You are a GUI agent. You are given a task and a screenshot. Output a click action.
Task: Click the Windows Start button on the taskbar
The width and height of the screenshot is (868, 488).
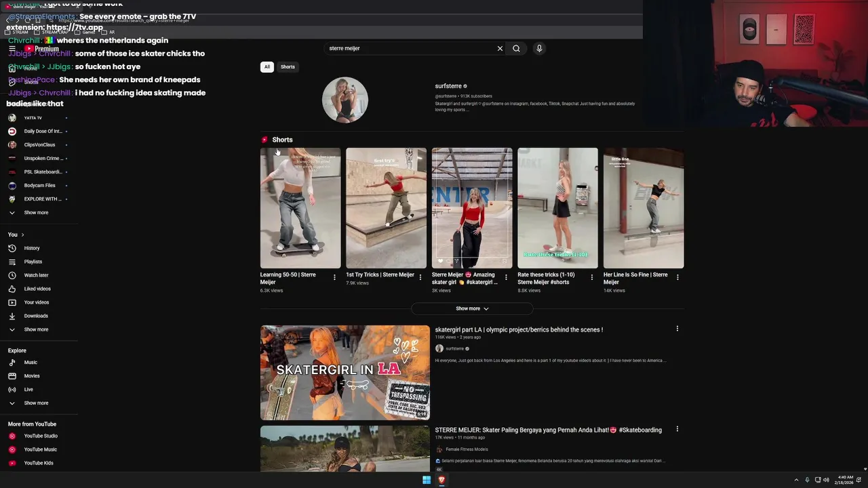coord(427,480)
